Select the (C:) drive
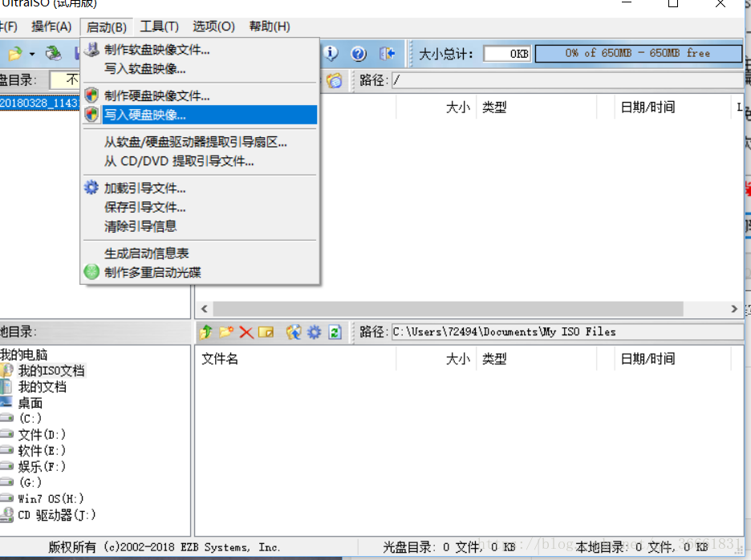751x560 pixels. tap(30, 418)
